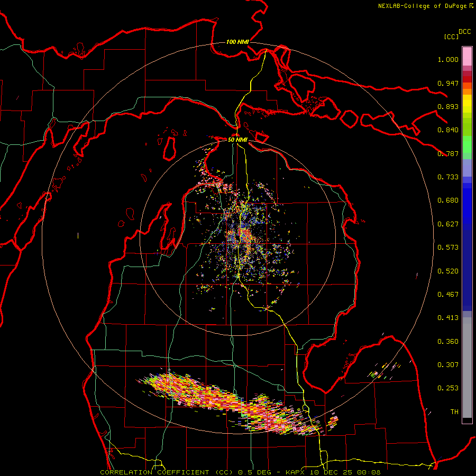Screen dimensions: 476x476
Task: Click the 0.253 legend value
Action: click(448, 388)
